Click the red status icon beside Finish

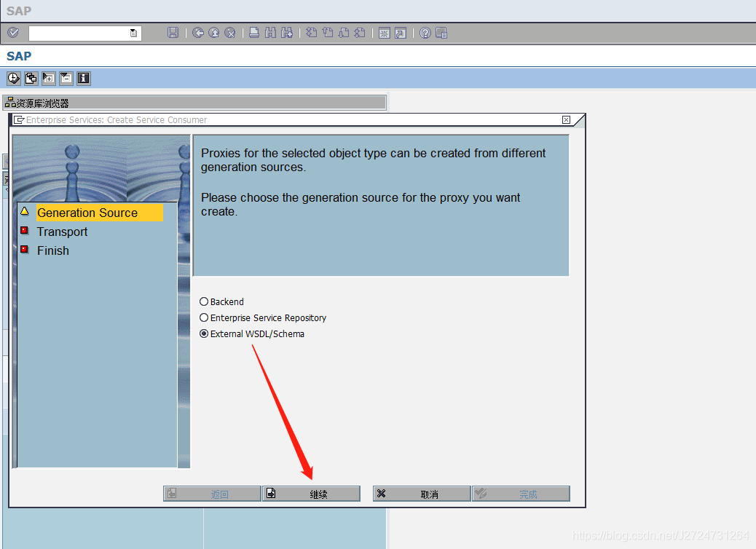24,249
